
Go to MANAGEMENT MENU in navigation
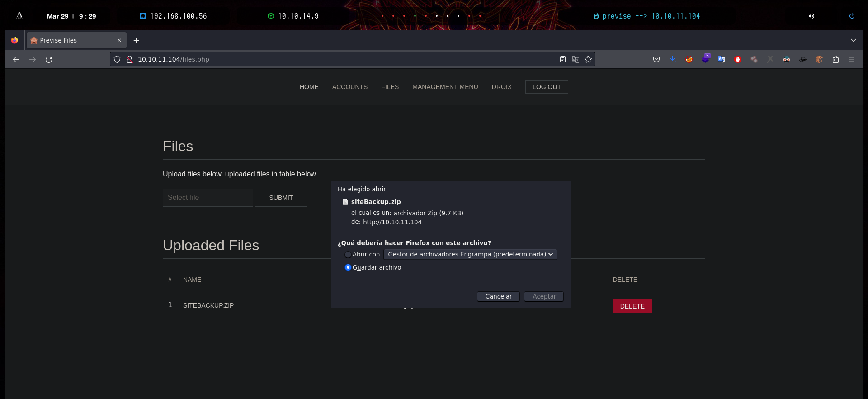445,87
